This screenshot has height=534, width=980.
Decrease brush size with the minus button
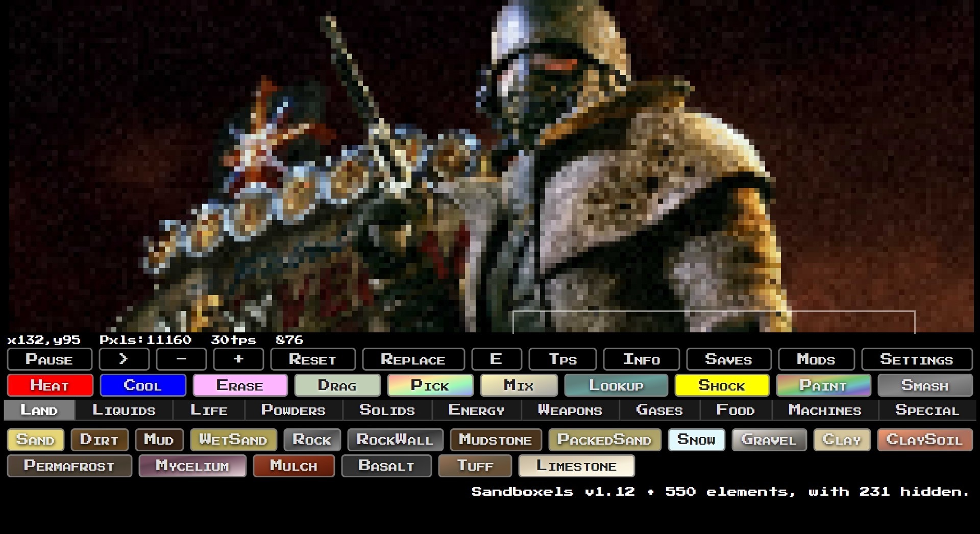181,359
